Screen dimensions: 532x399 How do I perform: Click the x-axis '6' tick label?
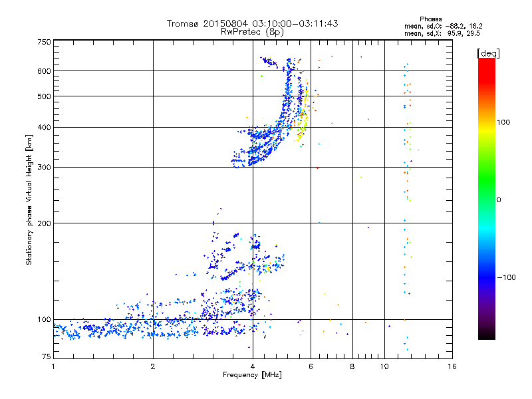(x=311, y=366)
